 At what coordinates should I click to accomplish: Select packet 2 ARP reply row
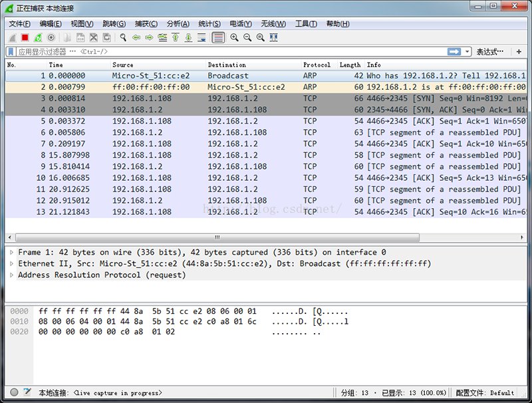coord(266,87)
